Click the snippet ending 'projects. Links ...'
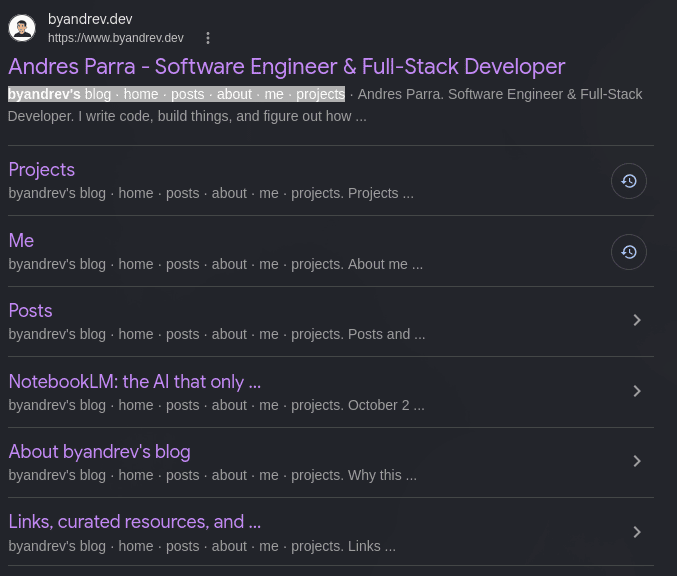The height and width of the screenshot is (576, 677). tap(202, 546)
